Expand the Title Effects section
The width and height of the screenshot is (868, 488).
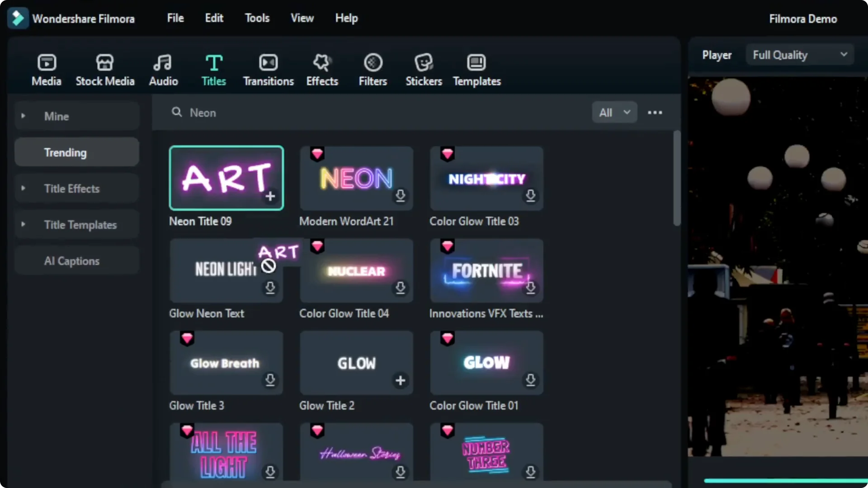(x=72, y=188)
